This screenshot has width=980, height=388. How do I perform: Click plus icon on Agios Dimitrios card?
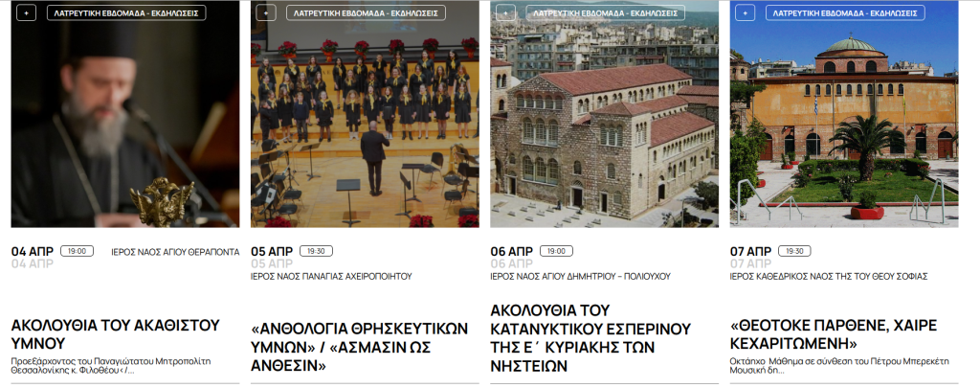pos(505,12)
